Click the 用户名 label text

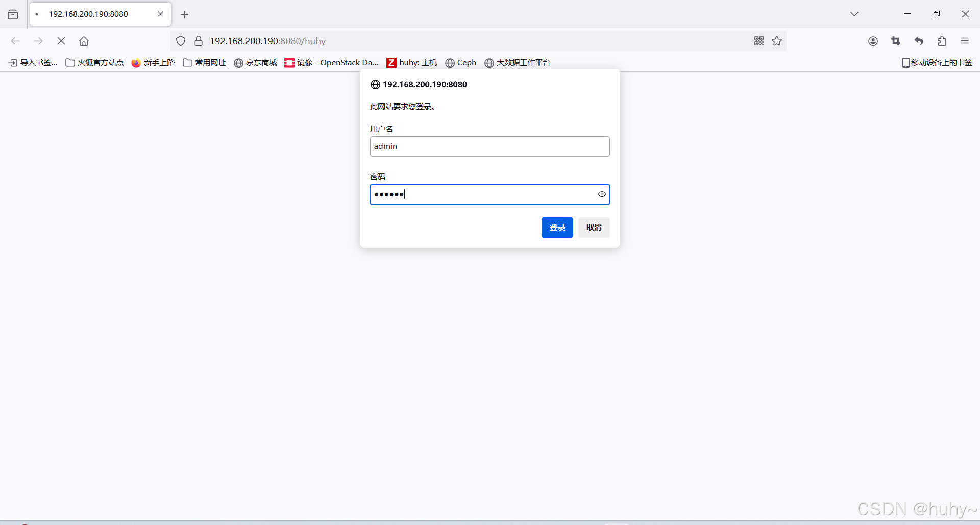(381, 129)
